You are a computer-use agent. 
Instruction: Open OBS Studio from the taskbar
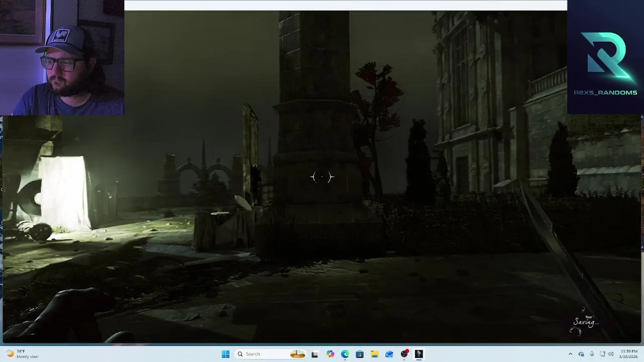404,354
